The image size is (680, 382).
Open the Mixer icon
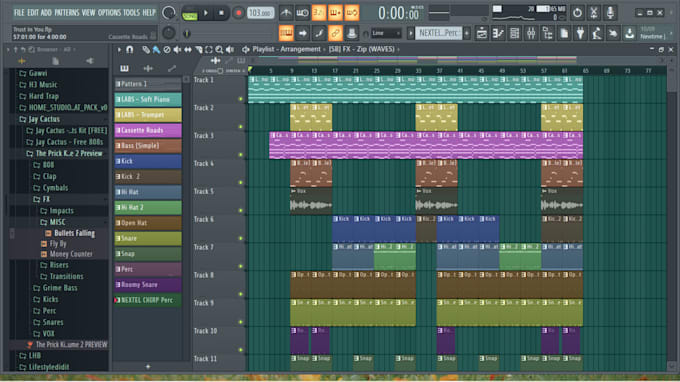pos(531,33)
